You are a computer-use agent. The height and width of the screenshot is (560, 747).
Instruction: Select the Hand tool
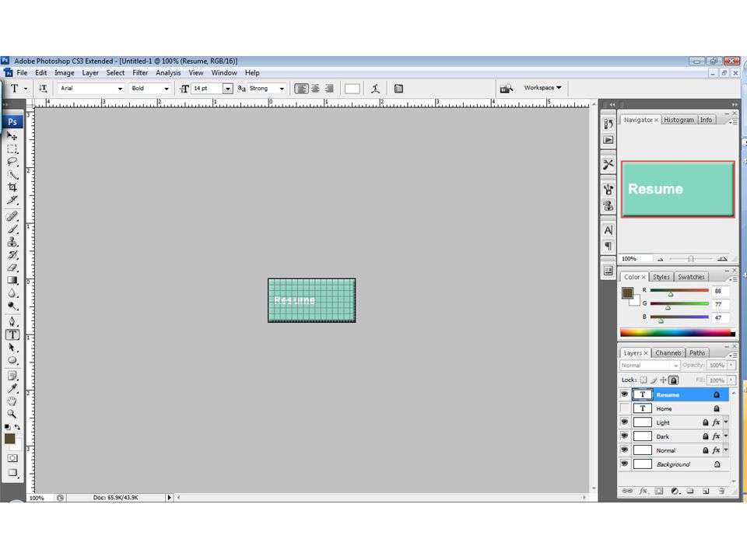click(12, 401)
